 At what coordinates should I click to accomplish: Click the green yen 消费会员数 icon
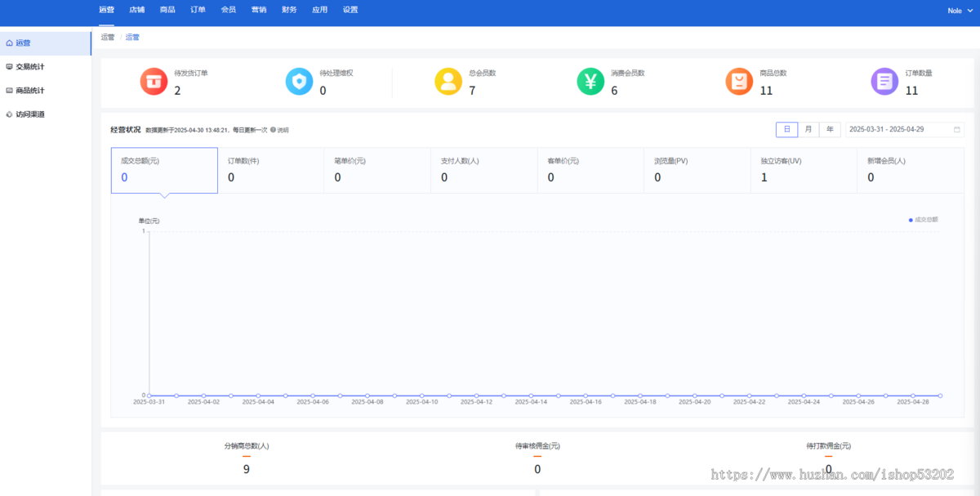tap(590, 81)
